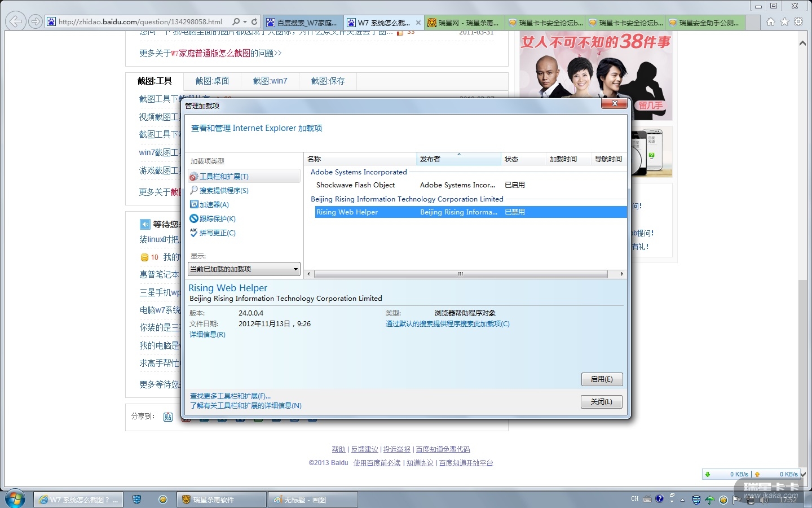This screenshot has width=812, height=508.
Task: Open 百度知道开放平台 footer link
Action: [466, 463]
